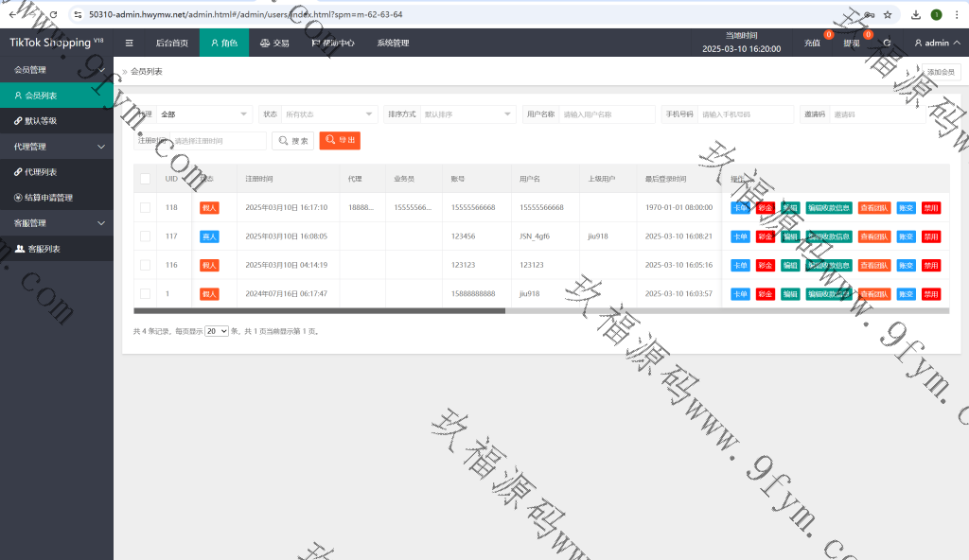The image size is (969, 560).
Task: Click the refresh icon in top bar
Action: tap(887, 43)
